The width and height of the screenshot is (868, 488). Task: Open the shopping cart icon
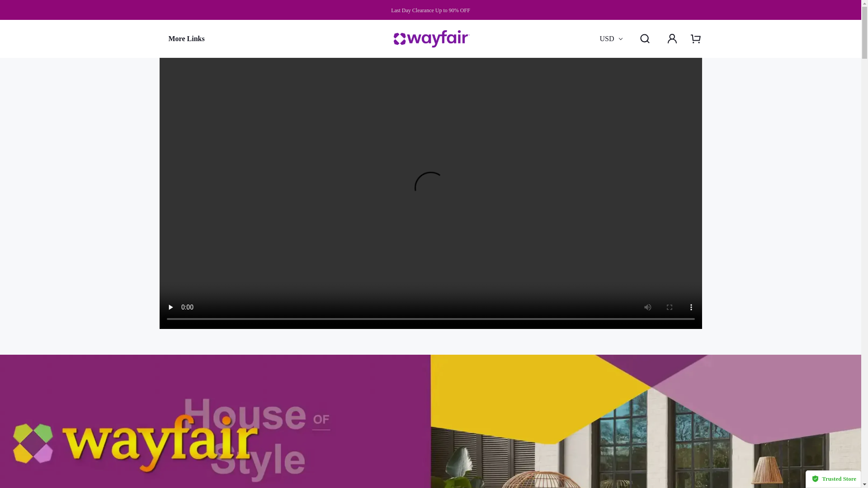point(696,39)
